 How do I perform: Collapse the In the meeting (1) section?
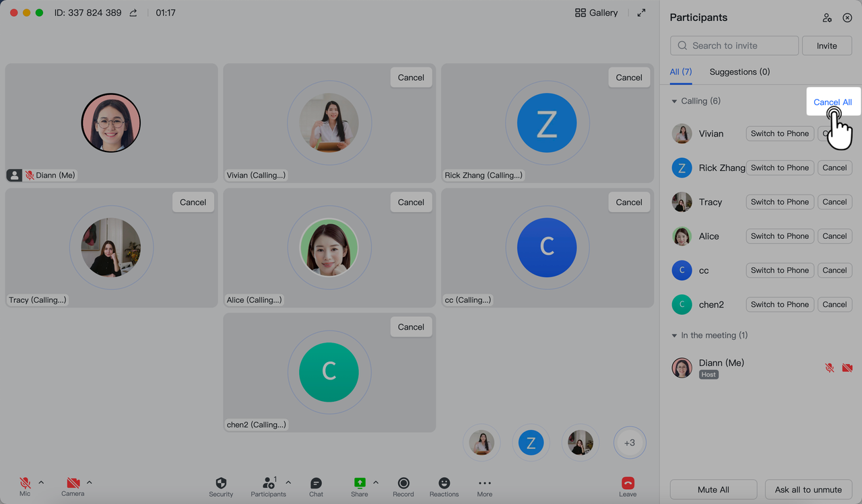(674, 336)
